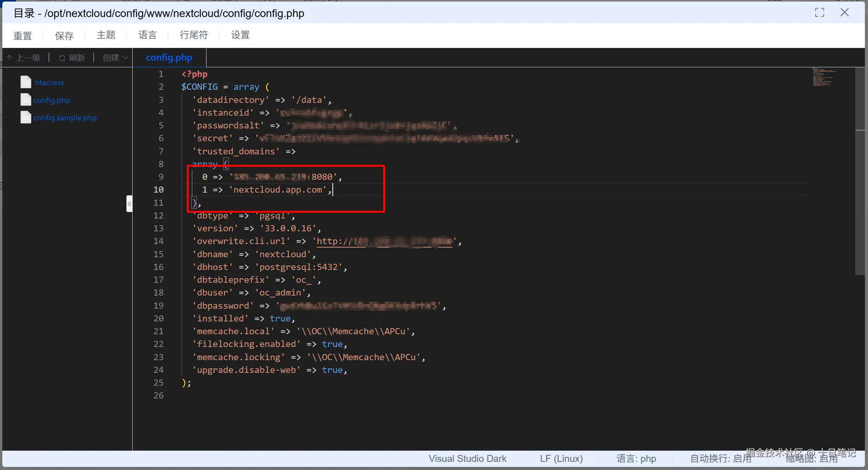Click the config.sample.php file icon
The height and width of the screenshot is (470, 868).
26,117
